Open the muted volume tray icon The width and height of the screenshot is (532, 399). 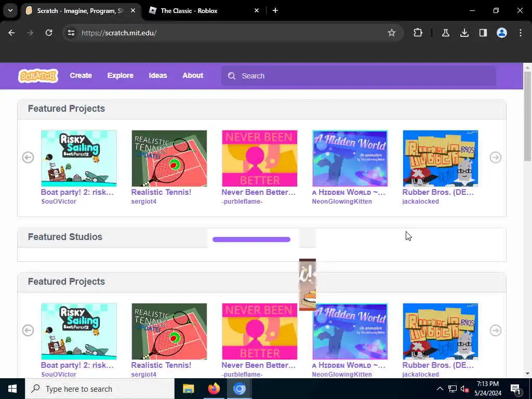465,389
